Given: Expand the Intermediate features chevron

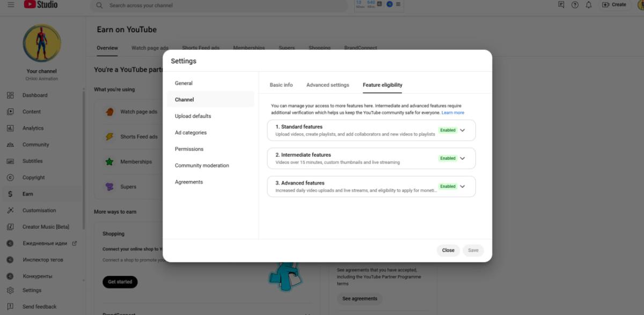Looking at the screenshot, I should (463, 158).
